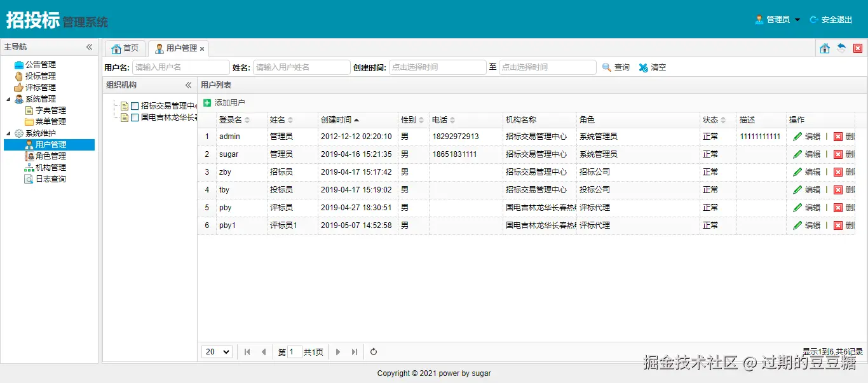Close the 用户管理 tab
The width and height of the screenshot is (868, 383).
(202, 49)
